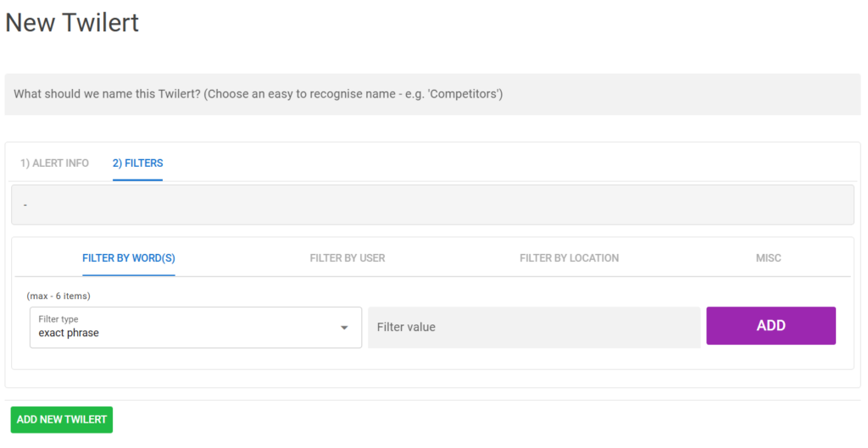Viewport: 868px width, 448px height.
Task: Go to the FILTER BY USER tab
Action: pos(348,258)
